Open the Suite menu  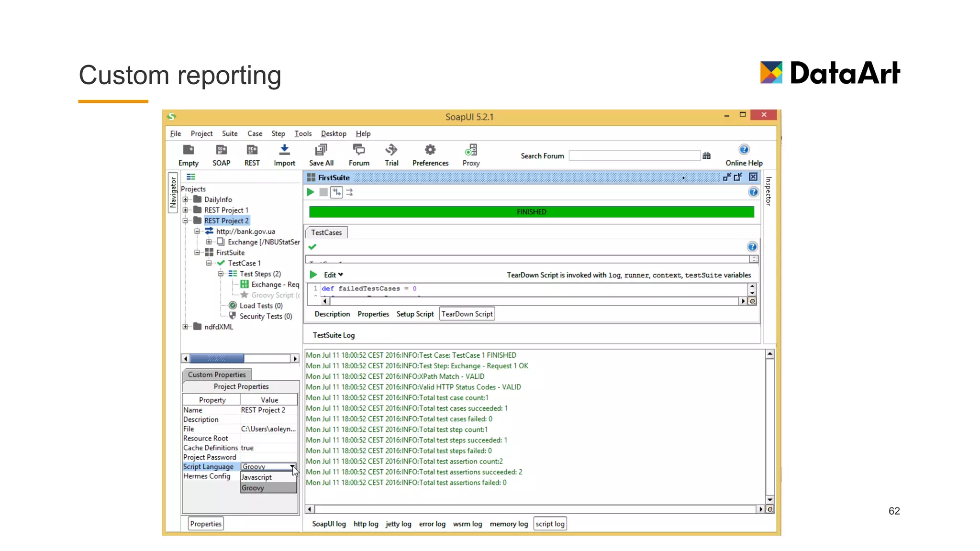coord(230,134)
